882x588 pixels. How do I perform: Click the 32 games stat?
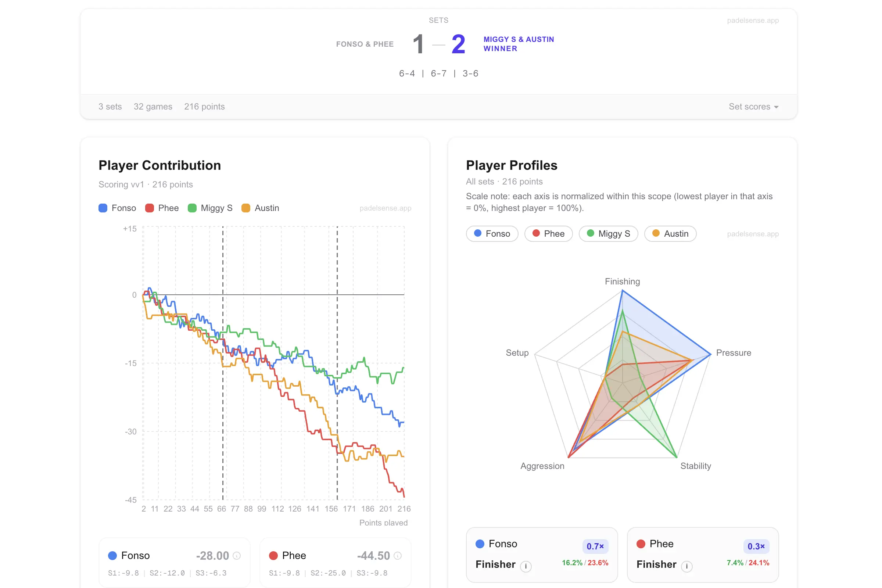153,107
